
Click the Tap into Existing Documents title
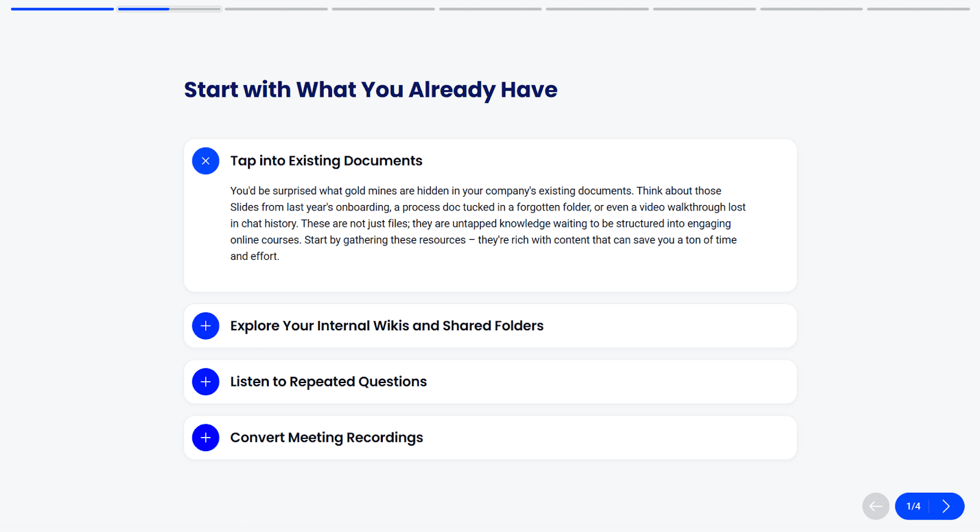(x=326, y=161)
